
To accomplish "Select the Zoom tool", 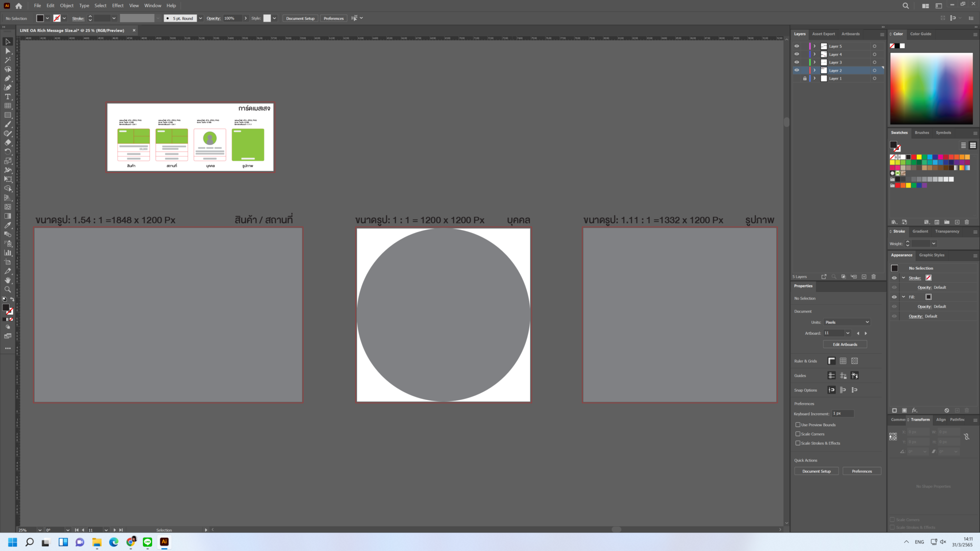I will pos(8,289).
